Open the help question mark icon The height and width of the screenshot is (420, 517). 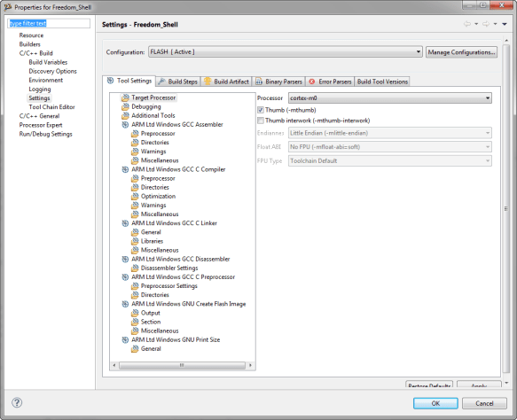tap(17, 402)
